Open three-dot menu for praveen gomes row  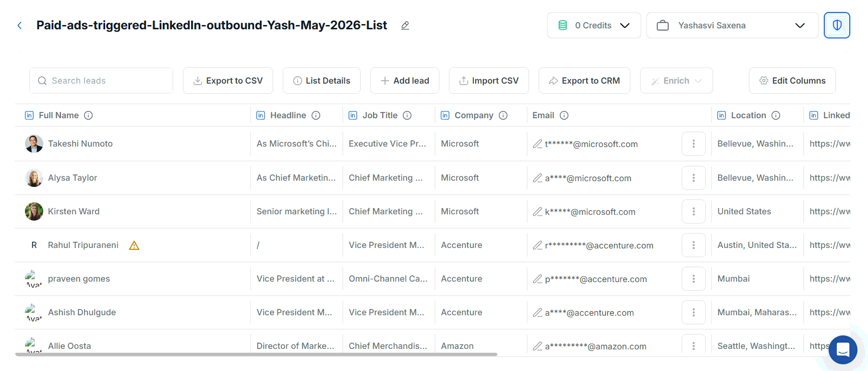pyautogui.click(x=694, y=279)
